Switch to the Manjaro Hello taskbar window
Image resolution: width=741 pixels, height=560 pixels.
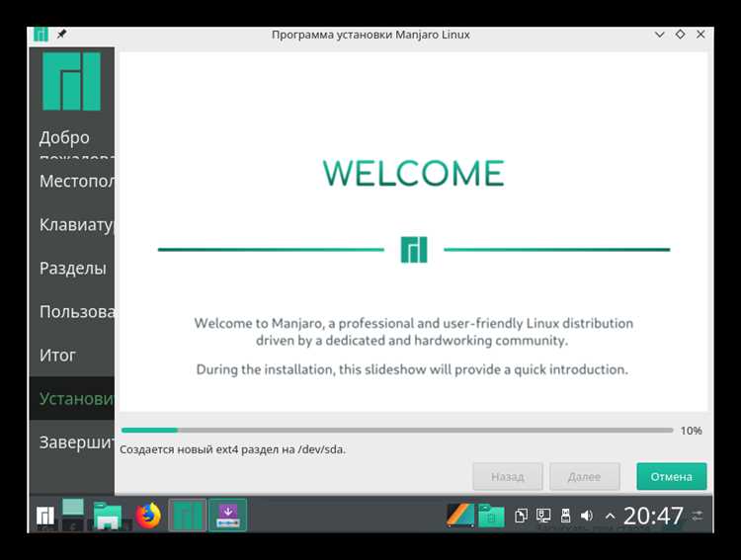[x=188, y=516]
